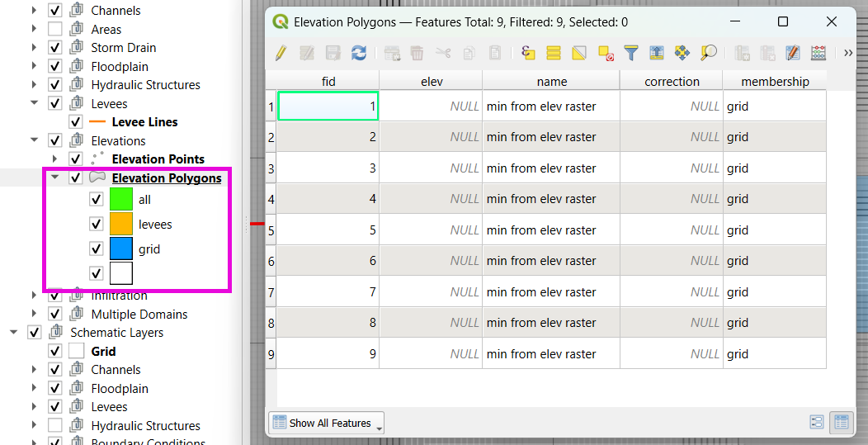Invert the feature selection
The height and width of the screenshot is (445, 868).
579,53
